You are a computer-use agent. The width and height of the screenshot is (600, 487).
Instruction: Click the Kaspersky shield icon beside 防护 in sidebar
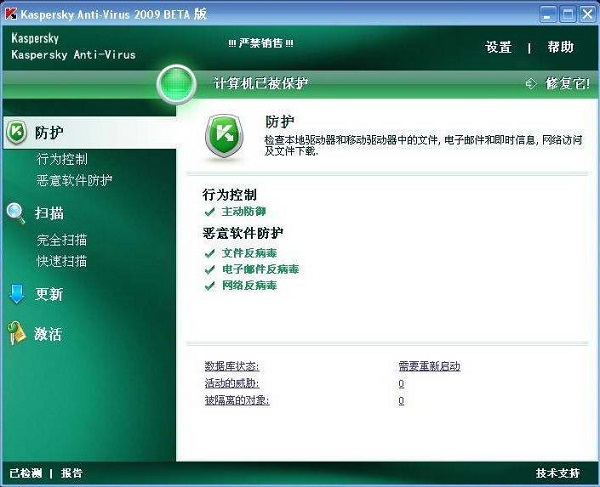(x=16, y=132)
